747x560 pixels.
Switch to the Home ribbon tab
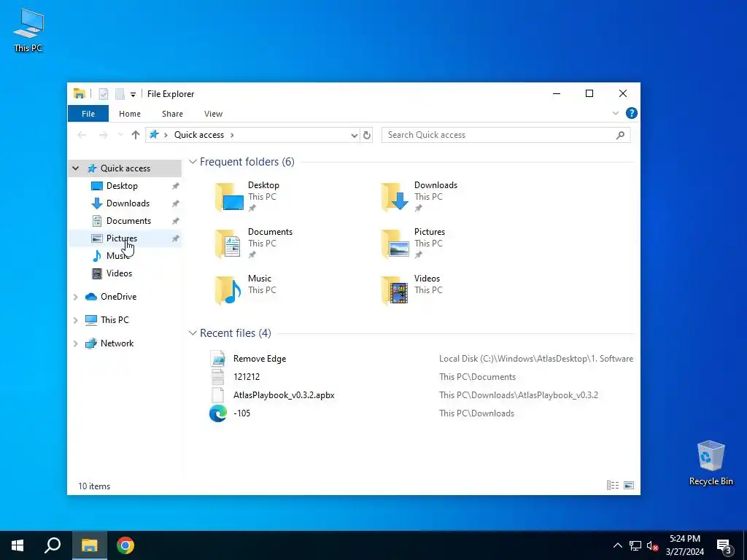pyautogui.click(x=130, y=114)
